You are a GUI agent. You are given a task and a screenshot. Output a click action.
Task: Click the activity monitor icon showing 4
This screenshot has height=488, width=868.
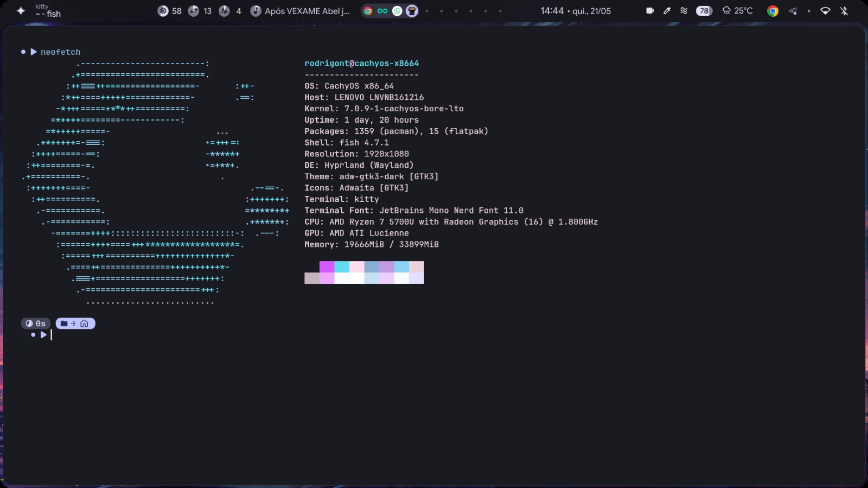[x=225, y=11]
